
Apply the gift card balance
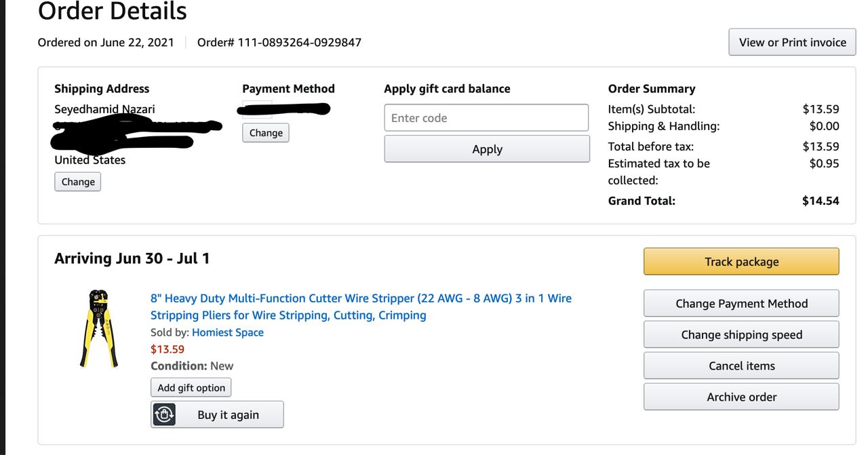487,149
